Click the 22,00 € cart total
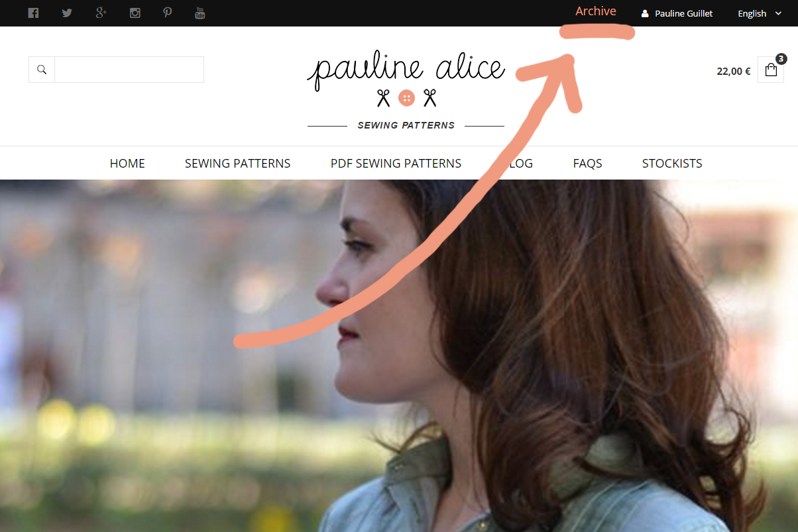The image size is (798, 532). coord(734,71)
